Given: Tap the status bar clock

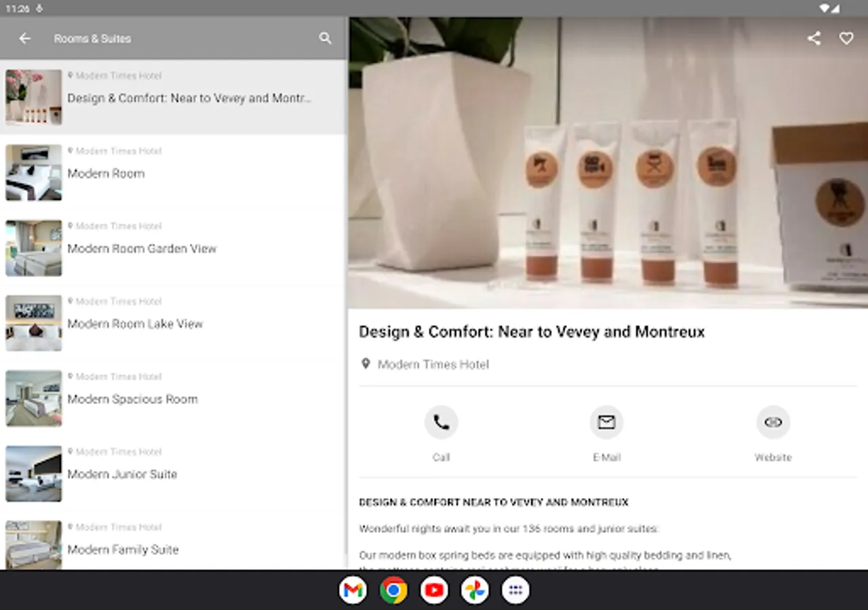Looking at the screenshot, I should (18, 9).
